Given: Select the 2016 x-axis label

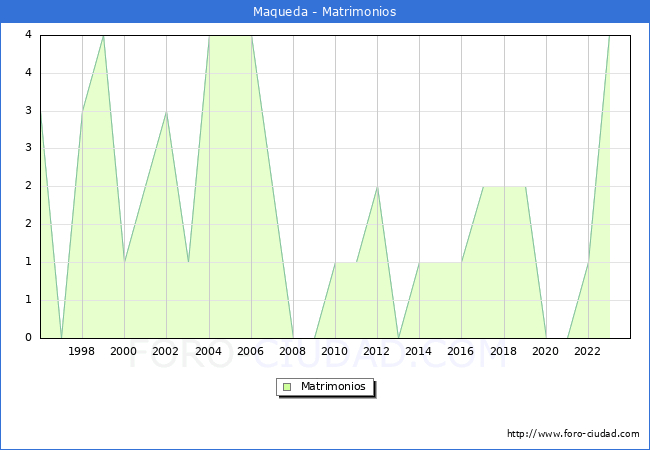Looking at the screenshot, I should point(461,351).
